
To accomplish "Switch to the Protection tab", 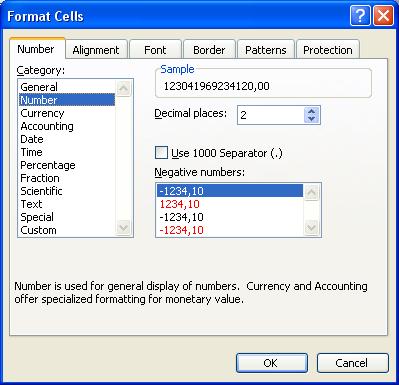I will point(328,50).
